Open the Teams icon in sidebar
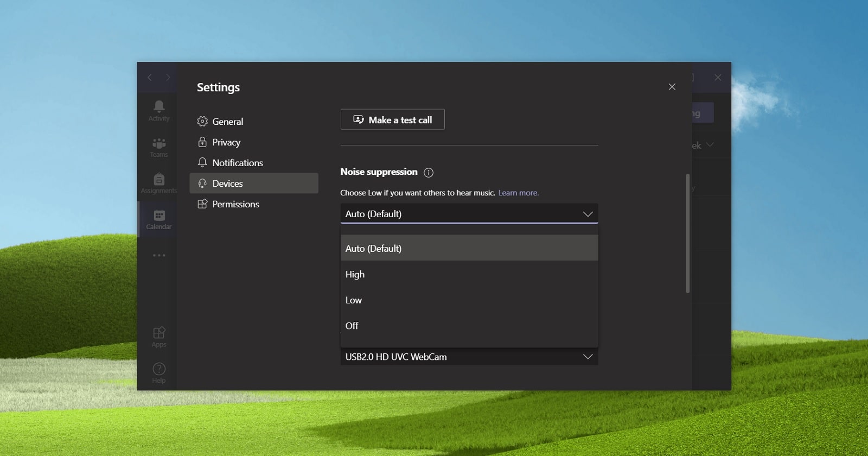 point(159,147)
